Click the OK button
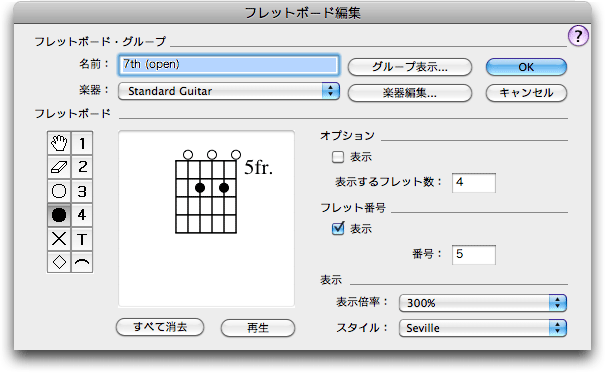 (526, 67)
